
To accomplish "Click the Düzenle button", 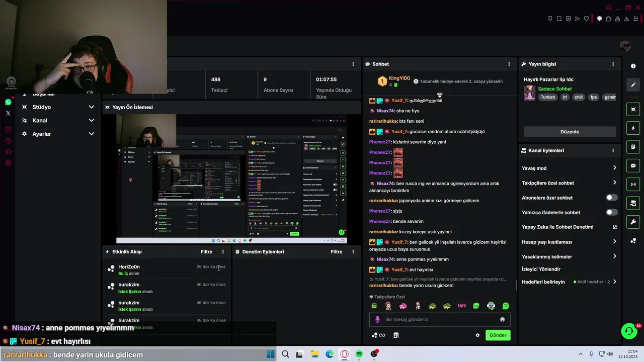I will point(570,132).
